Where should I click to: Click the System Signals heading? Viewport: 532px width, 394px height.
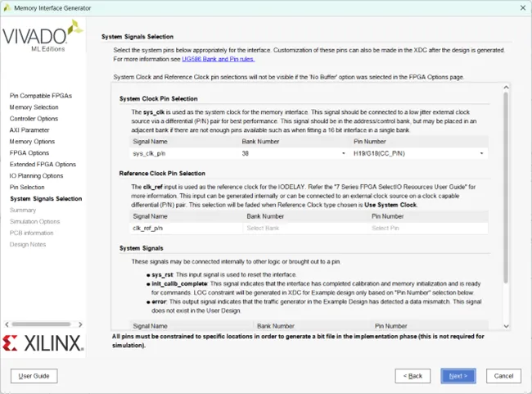[141, 248]
